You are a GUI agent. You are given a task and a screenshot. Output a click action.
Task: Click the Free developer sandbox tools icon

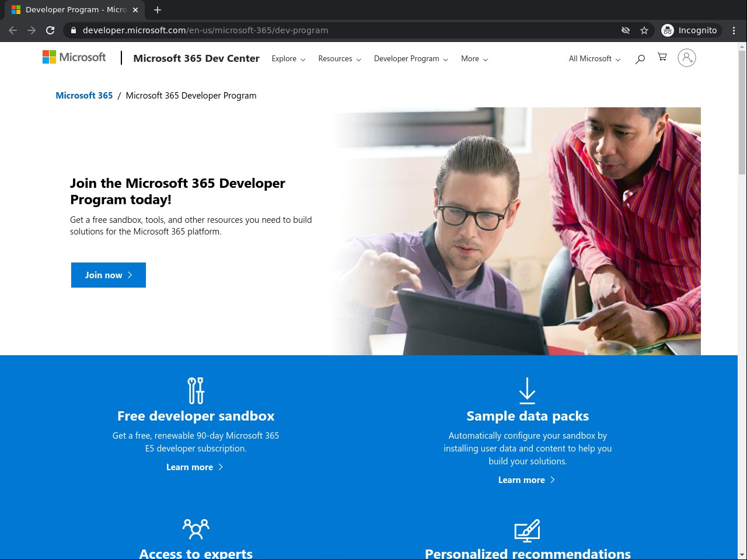click(196, 390)
